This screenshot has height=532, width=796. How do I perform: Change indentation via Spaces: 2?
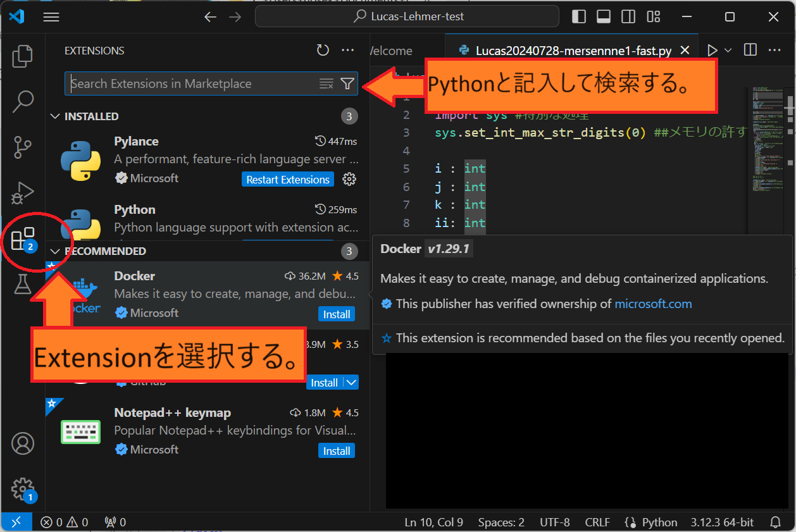pyautogui.click(x=501, y=523)
